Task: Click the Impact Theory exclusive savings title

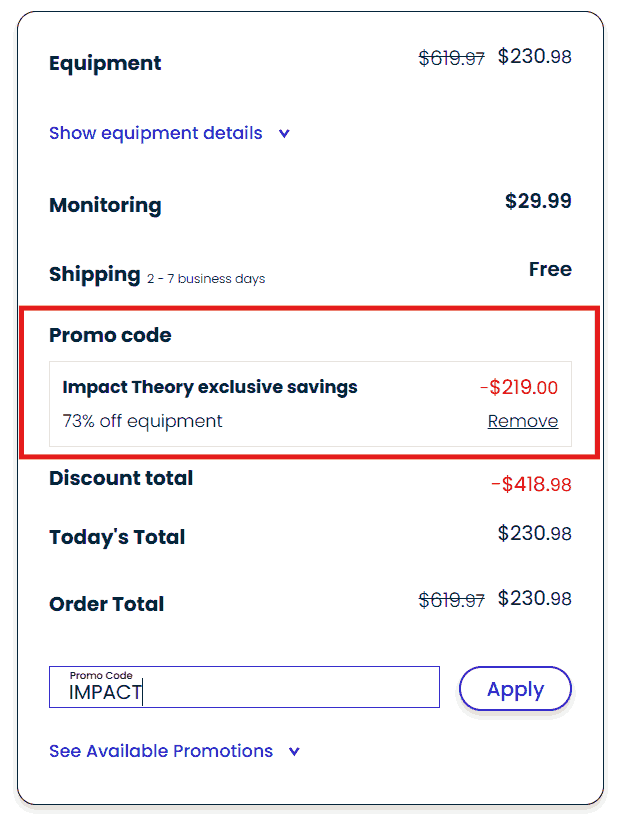Action: point(210,387)
